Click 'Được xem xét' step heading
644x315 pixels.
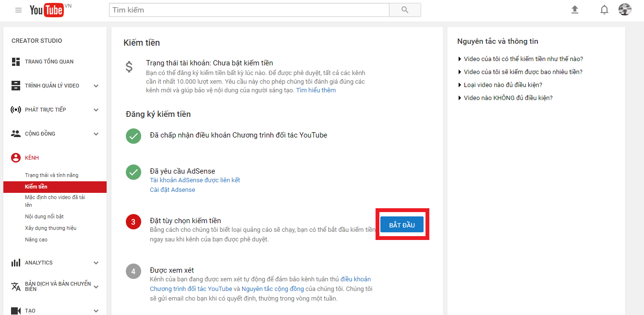tap(172, 270)
